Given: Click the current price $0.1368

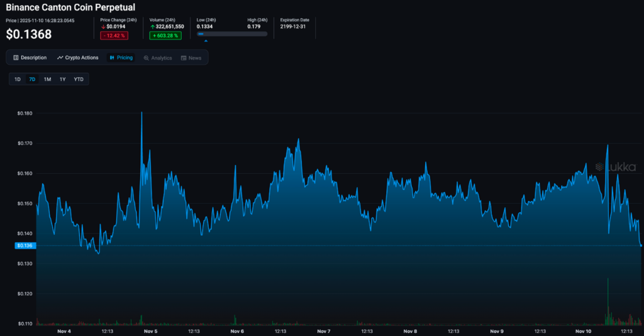Looking at the screenshot, I should pyautogui.click(x=29, y=34).
